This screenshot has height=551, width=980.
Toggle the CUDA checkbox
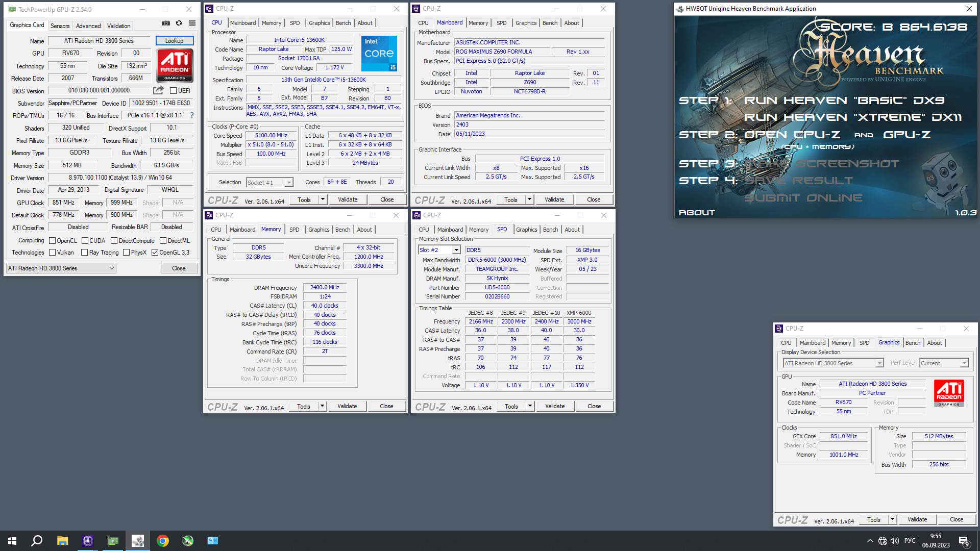(x=85, y=241)
